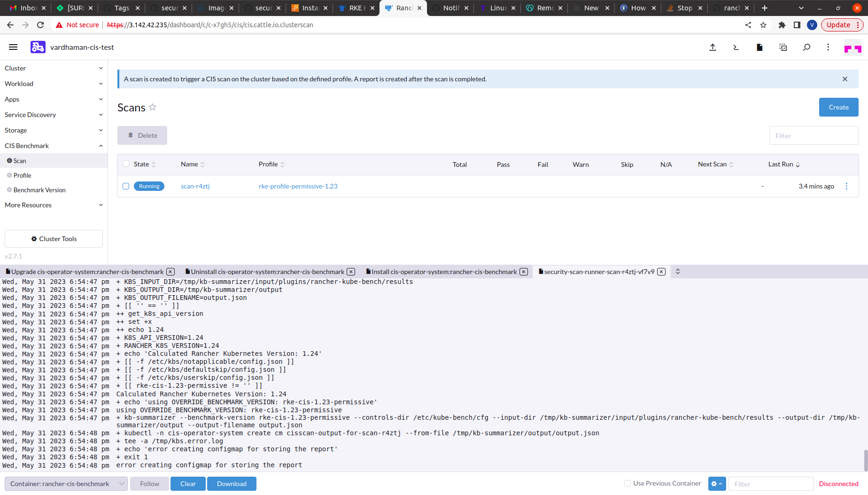Copy kubeconfig to clipboard icon
This screenshot has width=868, height=495.
click(x=783, y=47)
